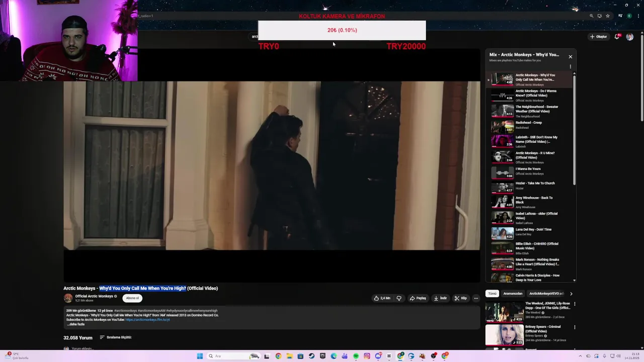Open the arcticmonkeys.ffm.to/yt link

147,320
